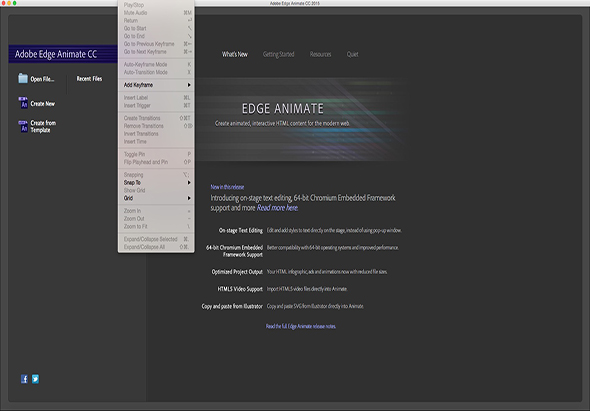
Task: Expand the Grid submenu
Action: [x=156, y=198]
